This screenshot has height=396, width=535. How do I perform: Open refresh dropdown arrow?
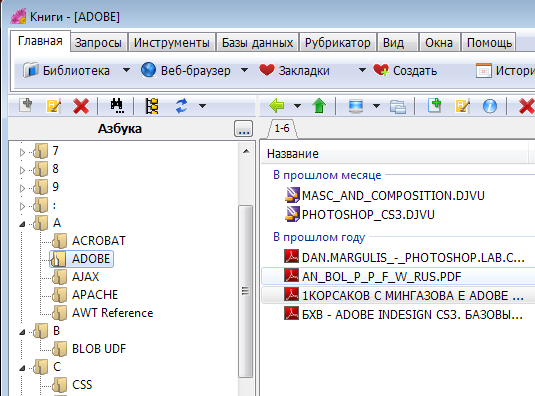(202, 106)
